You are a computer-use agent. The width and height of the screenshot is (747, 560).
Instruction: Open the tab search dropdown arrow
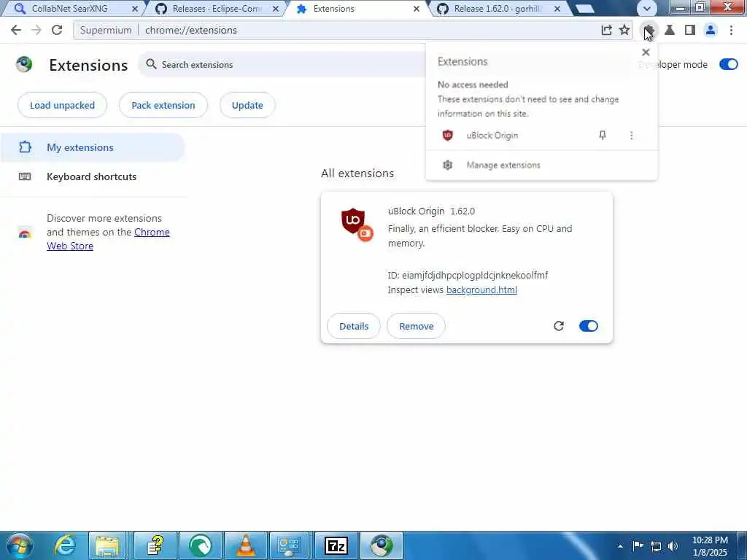646,8
